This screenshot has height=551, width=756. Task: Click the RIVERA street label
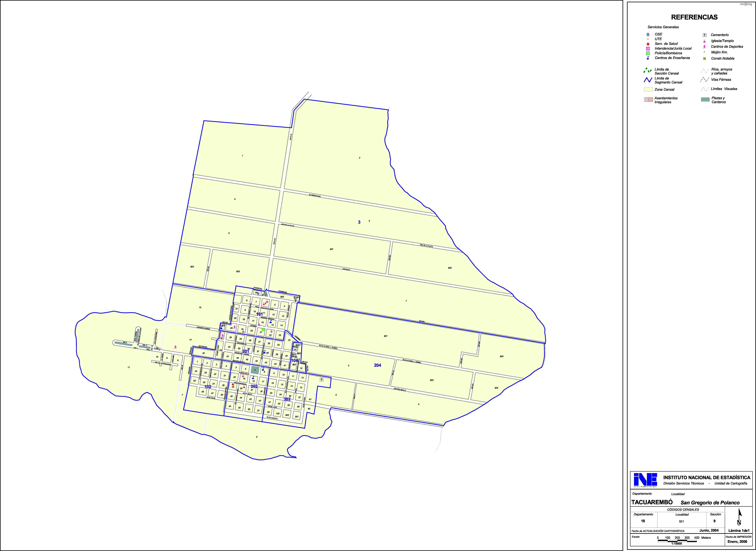tap(422, 322)
